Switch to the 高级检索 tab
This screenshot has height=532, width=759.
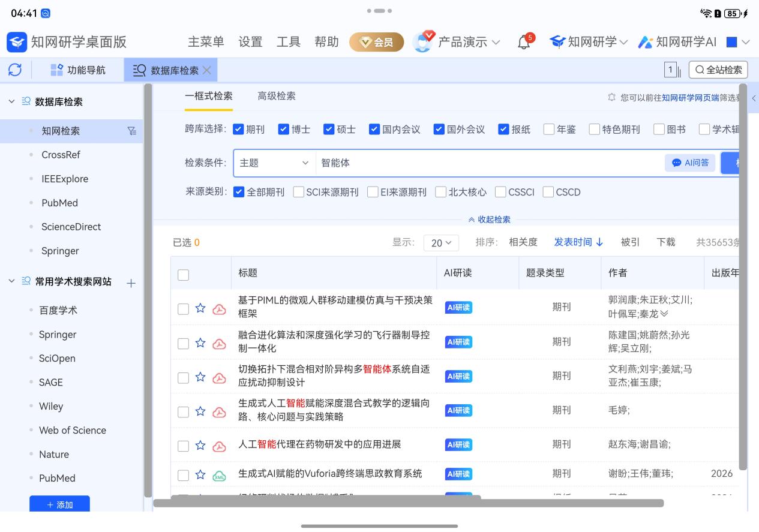point(276,96)
